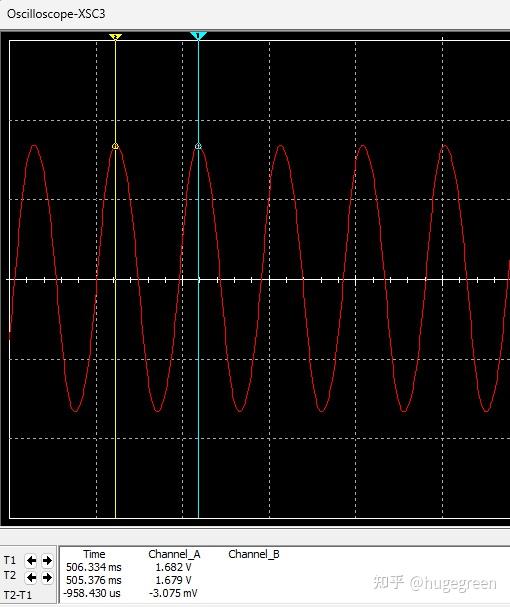Select the -958.430 us time difference value
Viewport: 510px width, 607px height.
coord(92,593)
